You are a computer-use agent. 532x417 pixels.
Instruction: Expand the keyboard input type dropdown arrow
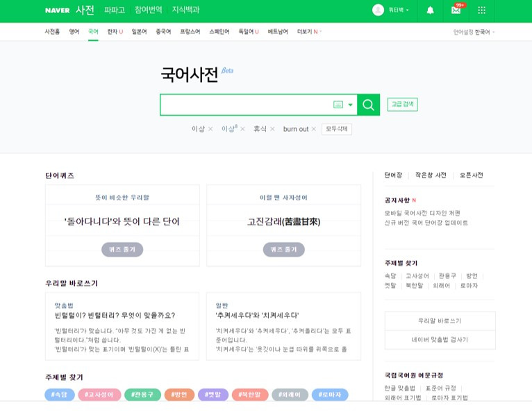coord(351,105)
